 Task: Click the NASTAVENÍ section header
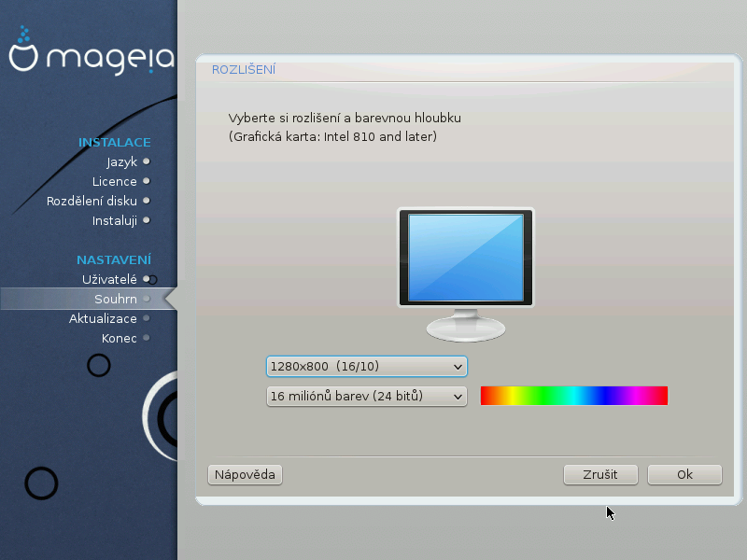113,259
